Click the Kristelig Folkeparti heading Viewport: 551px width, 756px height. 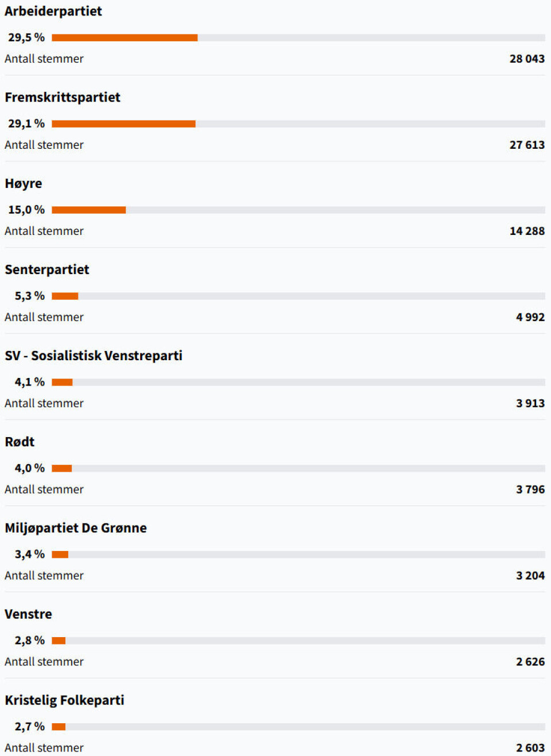coord(64,701)
